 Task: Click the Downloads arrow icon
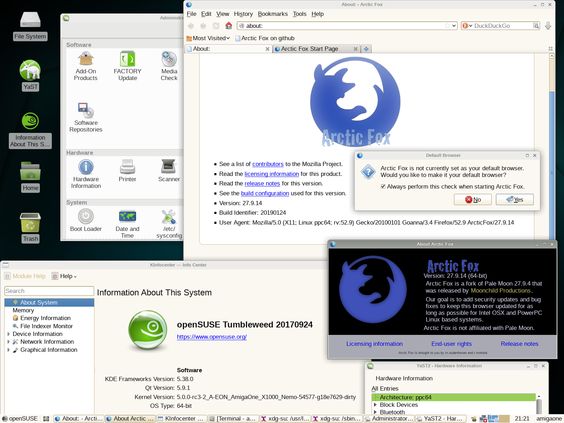pos(548,26)
